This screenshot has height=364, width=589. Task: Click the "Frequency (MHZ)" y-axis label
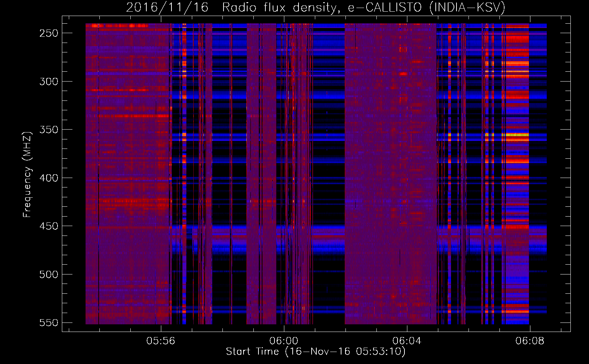(27, 174)
